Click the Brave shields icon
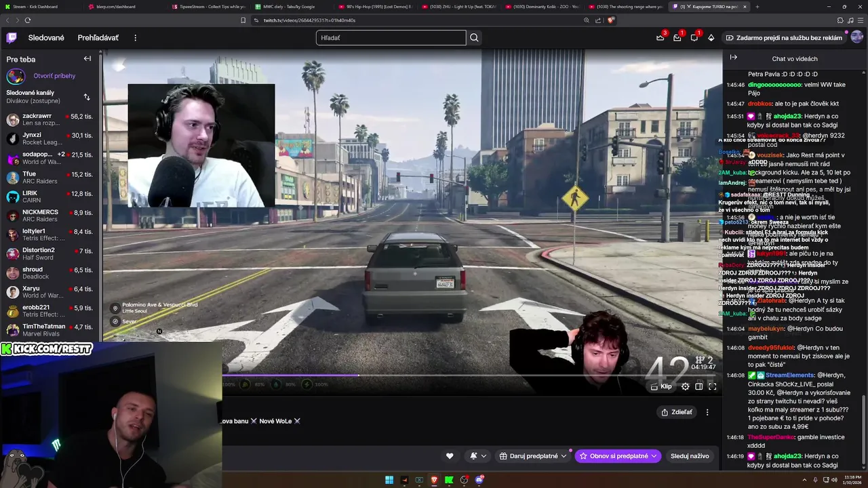 tap(610, 20)
